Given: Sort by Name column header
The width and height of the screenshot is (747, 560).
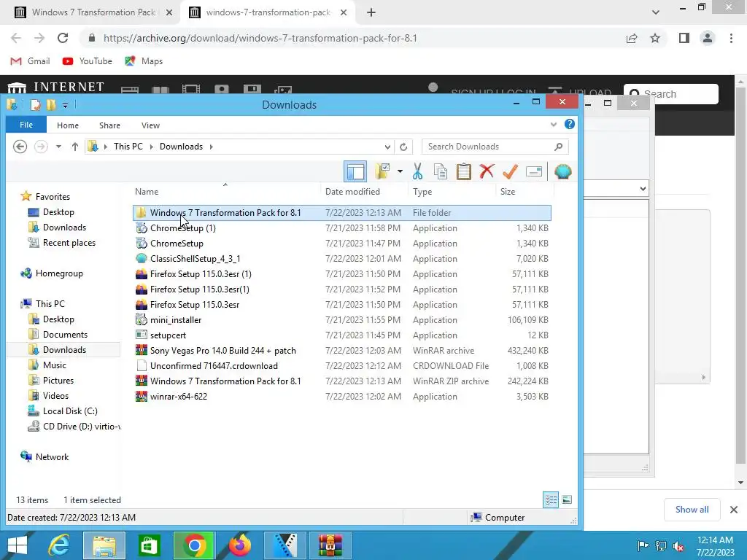Looking at the screenshot, I should tap(226, 192).
